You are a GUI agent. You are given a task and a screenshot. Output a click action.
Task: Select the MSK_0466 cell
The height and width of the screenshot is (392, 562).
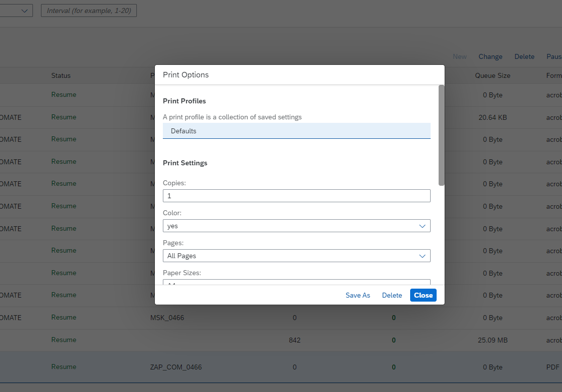pos(167,318)
